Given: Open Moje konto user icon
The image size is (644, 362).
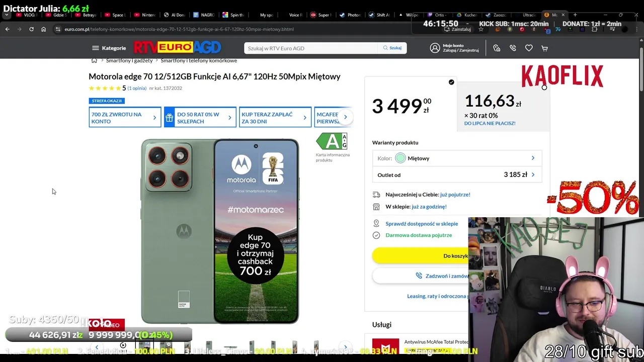Looking at the screenshot, I should click(x=435, y=48).
